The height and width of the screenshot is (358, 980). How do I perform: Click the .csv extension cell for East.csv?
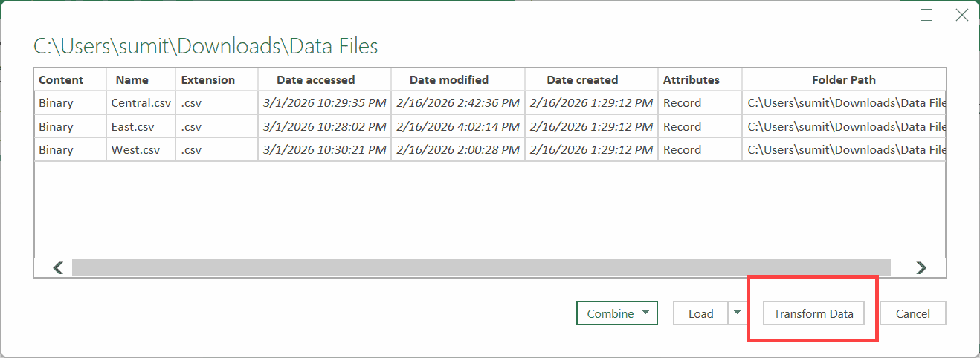(x=217, y=126)
